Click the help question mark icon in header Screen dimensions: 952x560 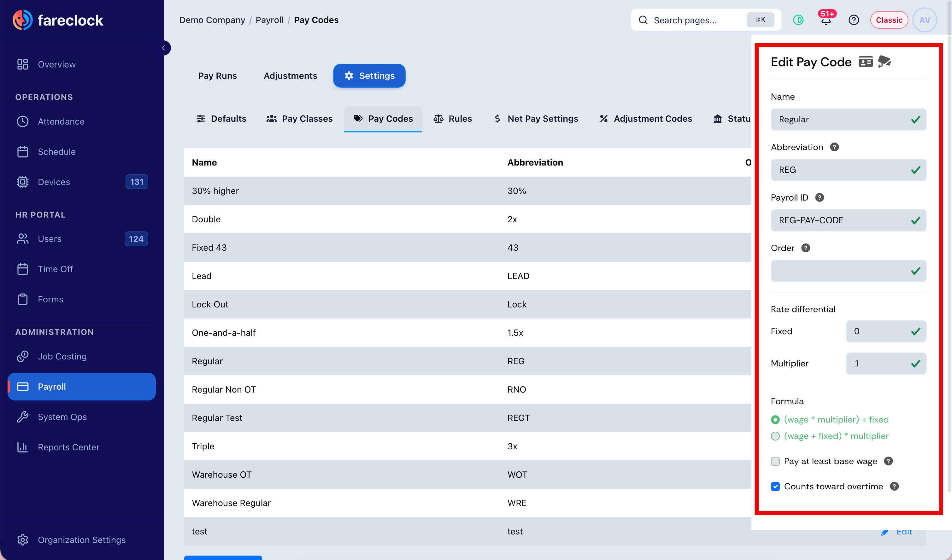854,20
